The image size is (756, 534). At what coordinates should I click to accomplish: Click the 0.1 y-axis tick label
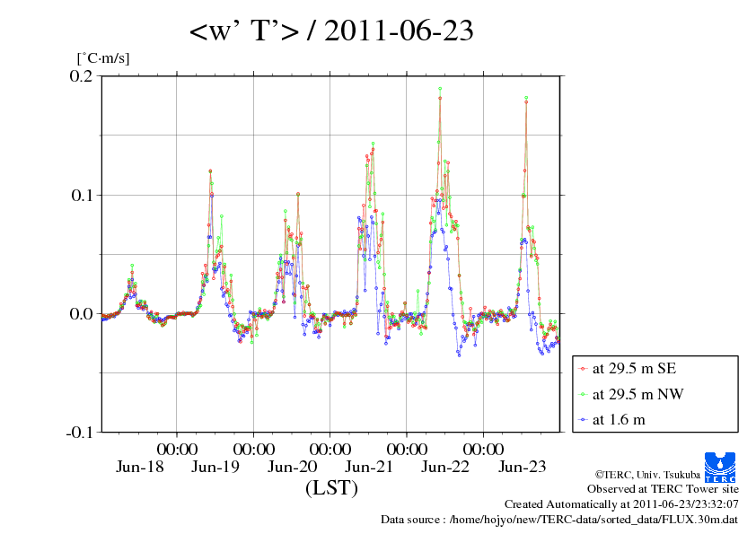tap(82, 195)
